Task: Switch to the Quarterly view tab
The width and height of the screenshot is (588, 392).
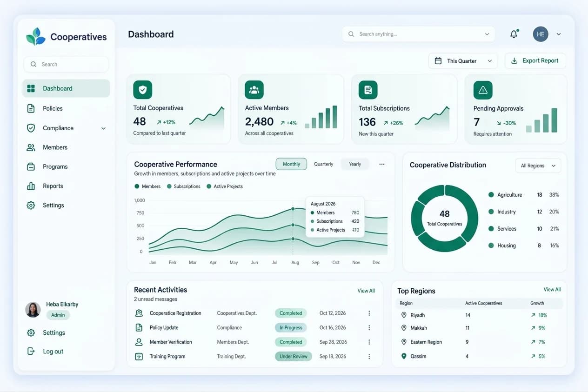Action: pos(324,164)
